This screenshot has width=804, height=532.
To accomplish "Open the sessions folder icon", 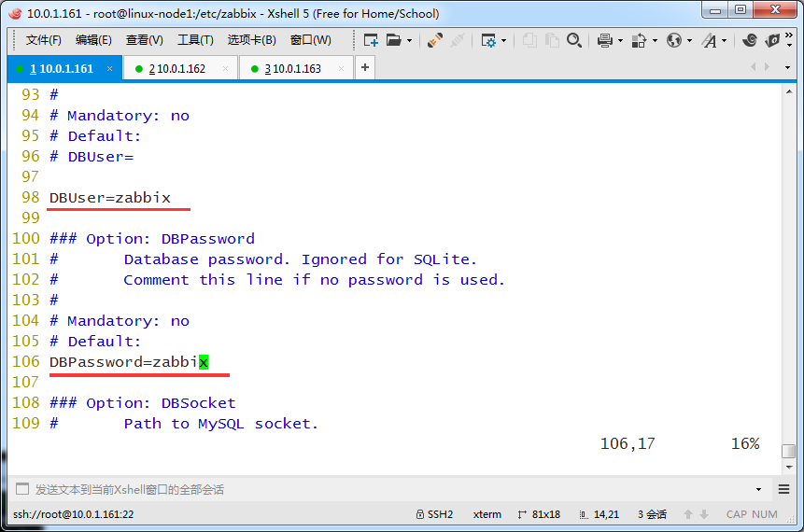I will [394, 40].
